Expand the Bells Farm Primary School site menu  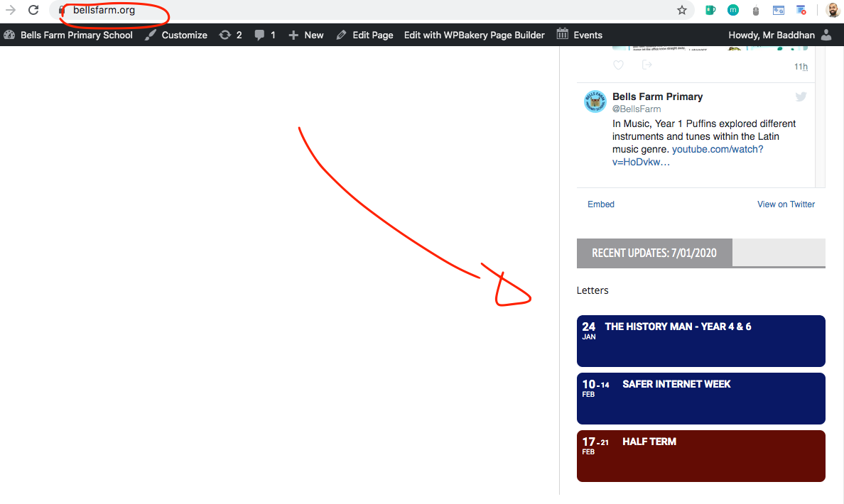[x=69, y=35]
